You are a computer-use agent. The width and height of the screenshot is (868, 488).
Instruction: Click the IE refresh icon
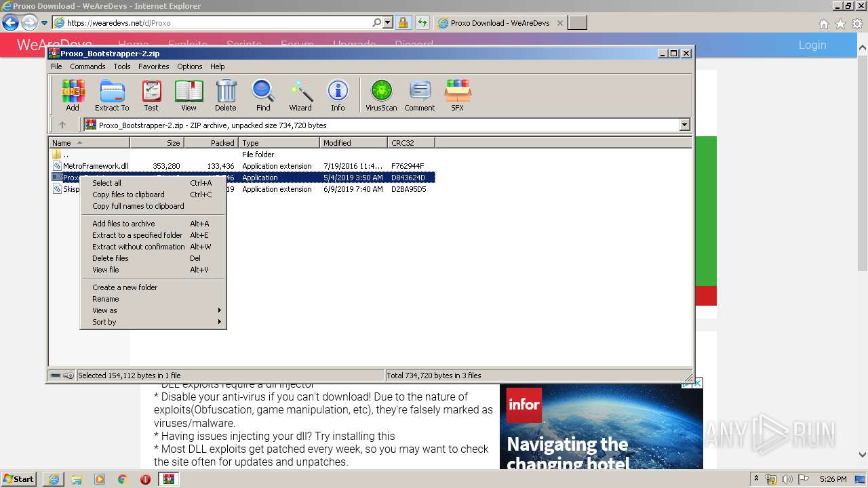pyautogui.click(x=422, y=23)
